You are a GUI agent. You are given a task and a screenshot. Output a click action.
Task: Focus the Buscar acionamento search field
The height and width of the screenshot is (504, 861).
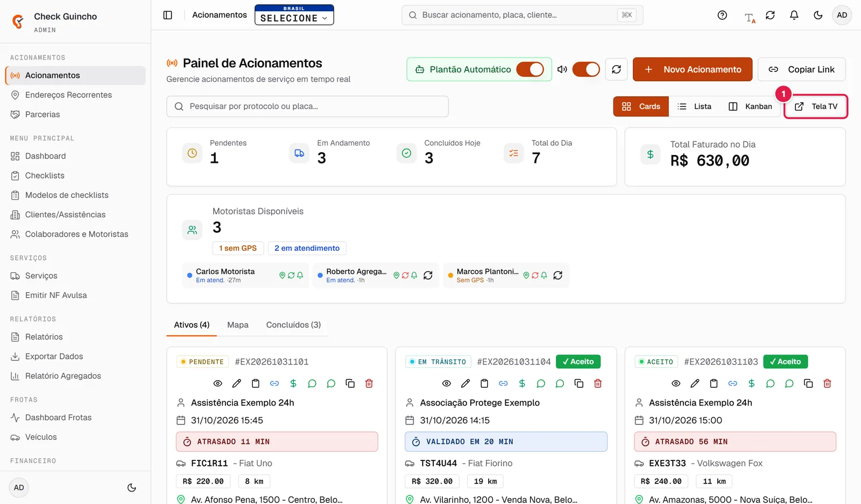pos(522,15)
